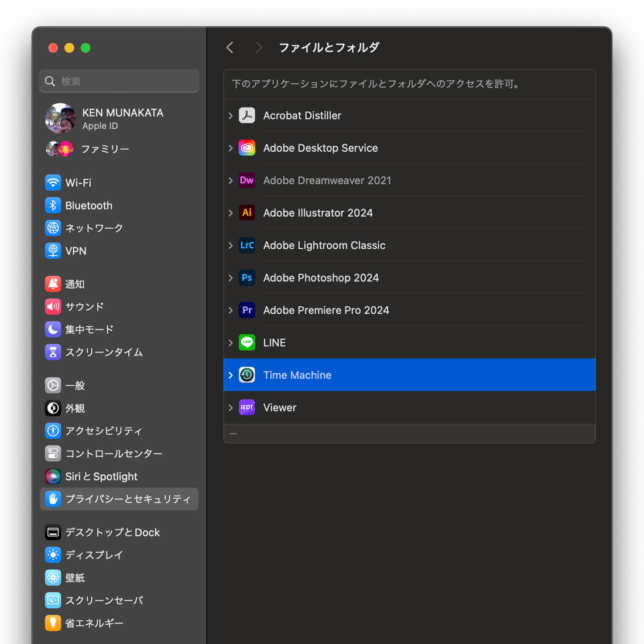Click the Adobe Photoshop 2024 app icon
The width and height of the screenshot is (644, 644).
pos(247,278)
